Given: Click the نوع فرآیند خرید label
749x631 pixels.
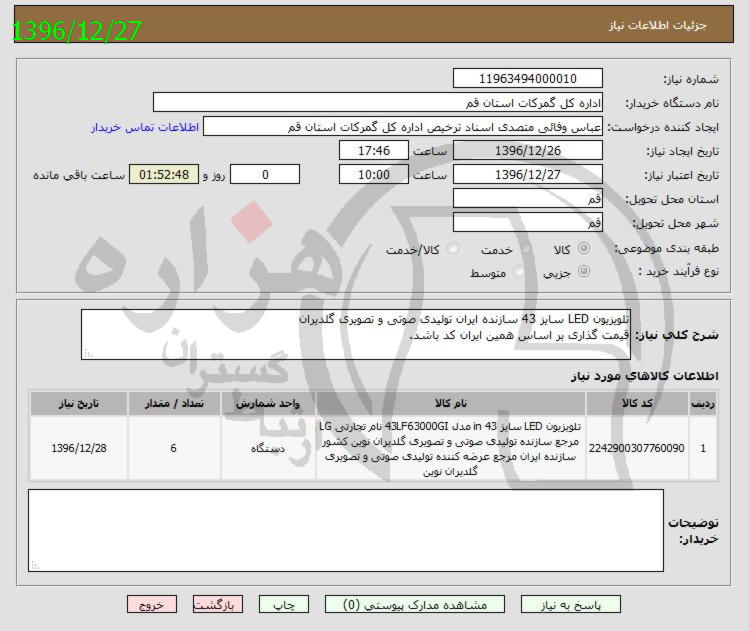Looking at the screenshot, I should pyautogui.click(x=678, y=271).
